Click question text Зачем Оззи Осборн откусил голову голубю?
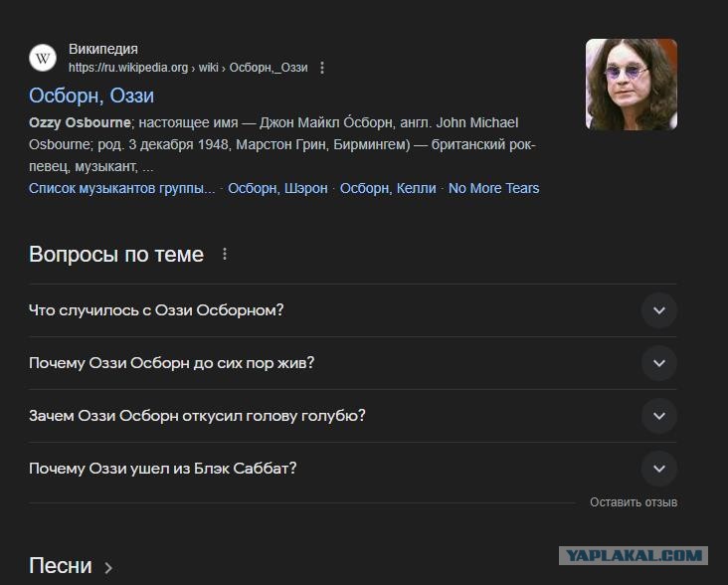Viewport: 728px width, 585px height. 197,416
